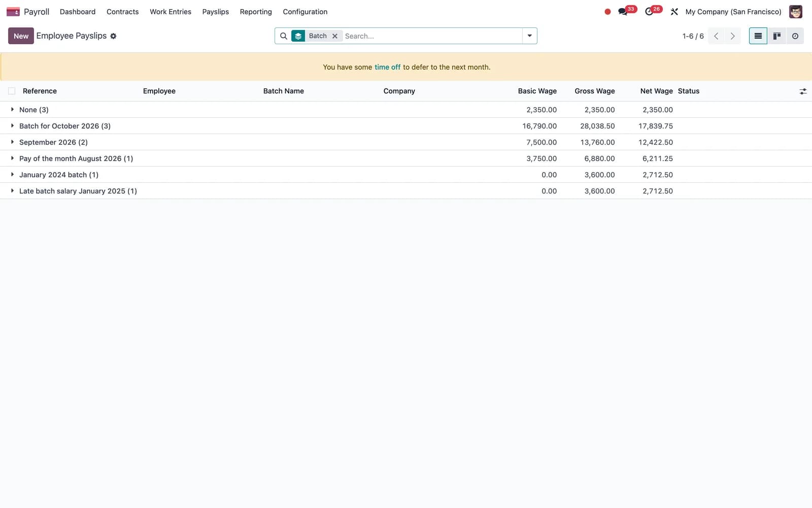Screen dimensions: 812x508
Task: Remove the Batch filter with the X
Action: click(x=335, y=36)
